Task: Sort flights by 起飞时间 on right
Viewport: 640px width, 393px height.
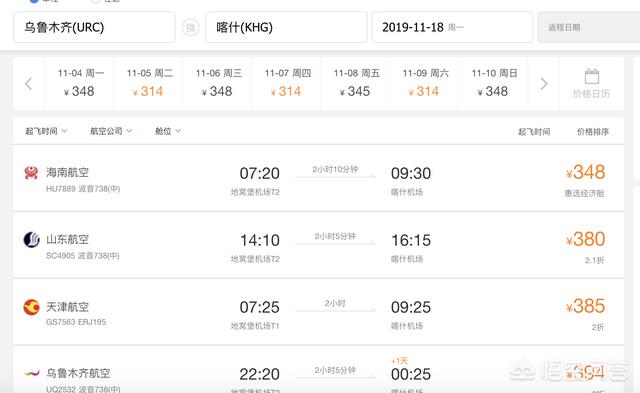Action: 534,132
